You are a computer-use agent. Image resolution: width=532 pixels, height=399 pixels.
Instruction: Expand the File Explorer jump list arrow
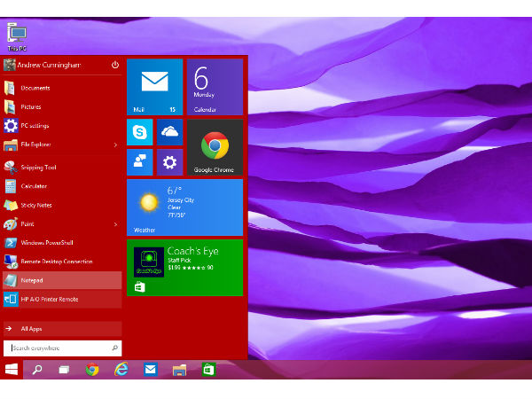[x=115, y=145]
